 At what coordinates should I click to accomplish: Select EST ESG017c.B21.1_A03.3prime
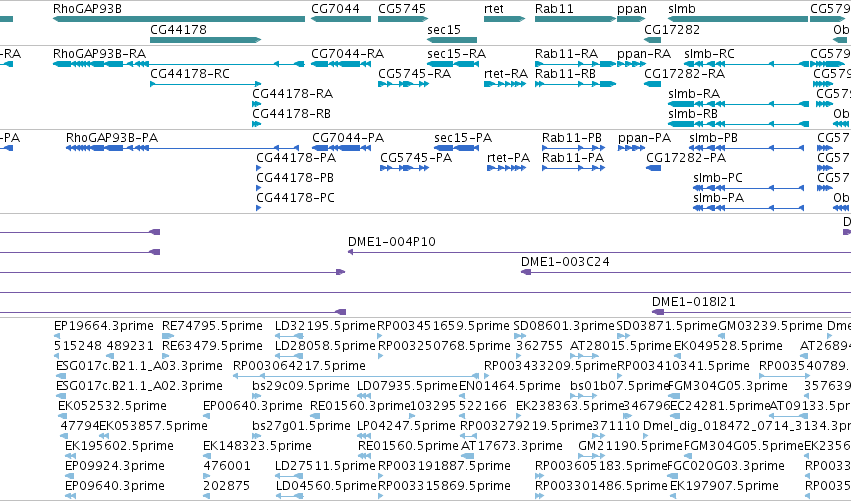point(139,366)
